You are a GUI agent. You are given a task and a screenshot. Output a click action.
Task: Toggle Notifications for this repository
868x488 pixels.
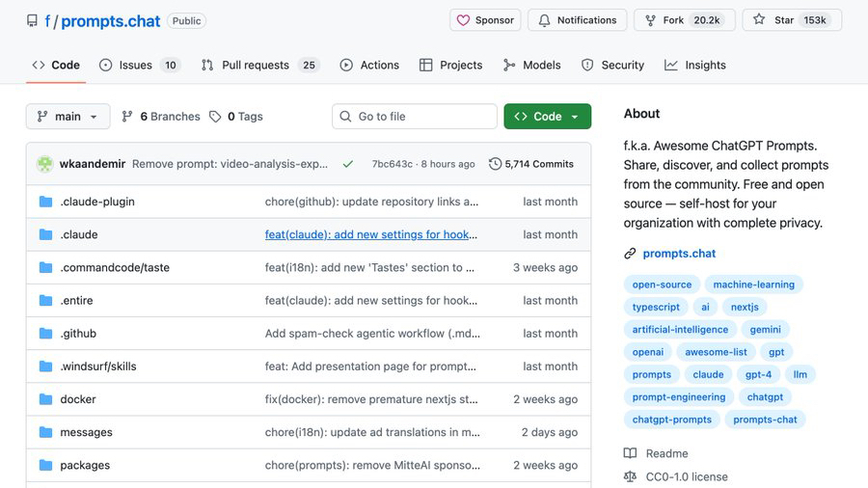tap(577, 20)
